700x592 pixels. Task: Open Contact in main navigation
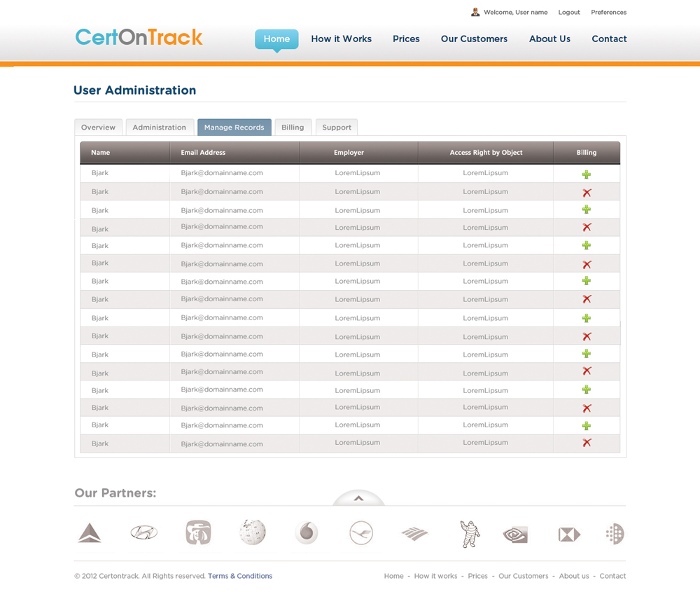[x=610, y=39]
